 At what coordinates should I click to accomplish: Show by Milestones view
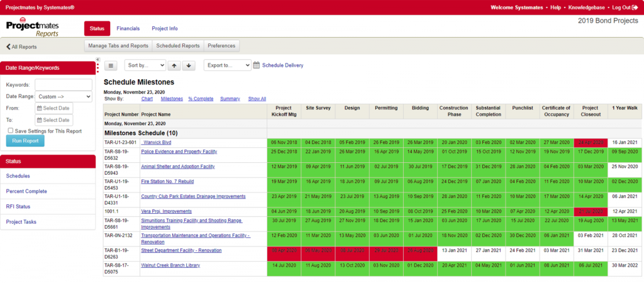tap(172, 99)
